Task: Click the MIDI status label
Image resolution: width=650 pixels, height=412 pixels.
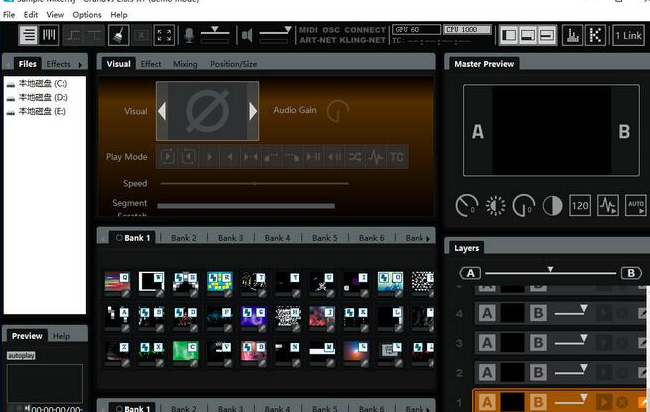Action: (308, 30)
